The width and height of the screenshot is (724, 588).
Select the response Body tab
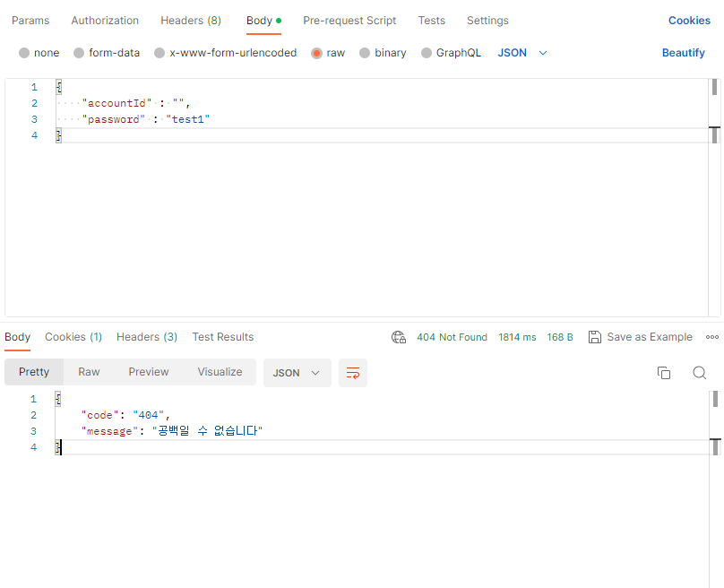coord(18,337)
